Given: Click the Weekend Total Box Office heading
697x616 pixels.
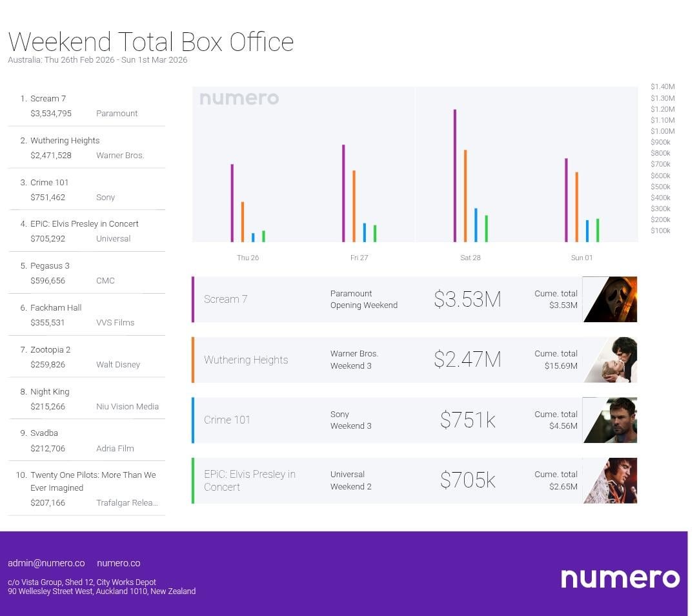Looking at the screenshot, I should 151,42.
